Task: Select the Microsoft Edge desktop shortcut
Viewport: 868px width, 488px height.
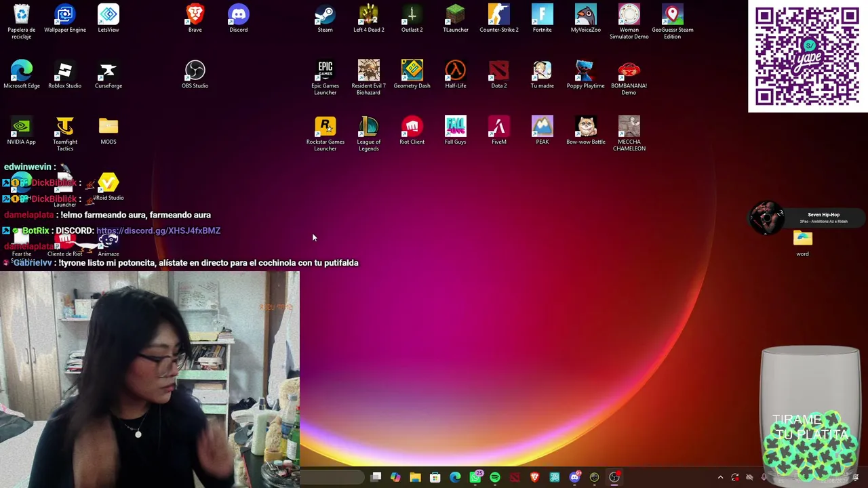Action: click(22, 75)
